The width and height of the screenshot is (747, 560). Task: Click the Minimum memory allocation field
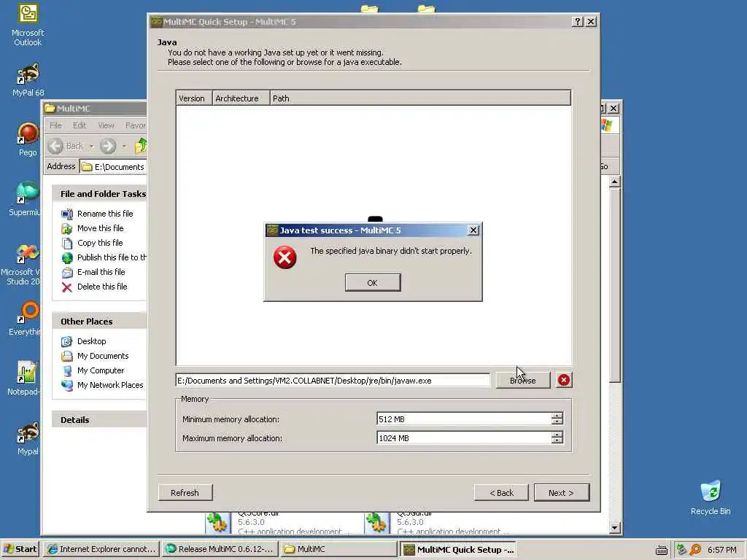point(464,419)
